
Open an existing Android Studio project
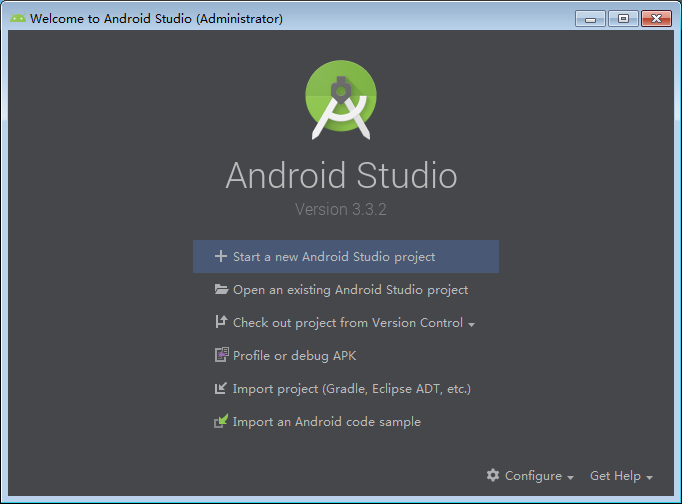pyautogui.click(x=346, y=290)
